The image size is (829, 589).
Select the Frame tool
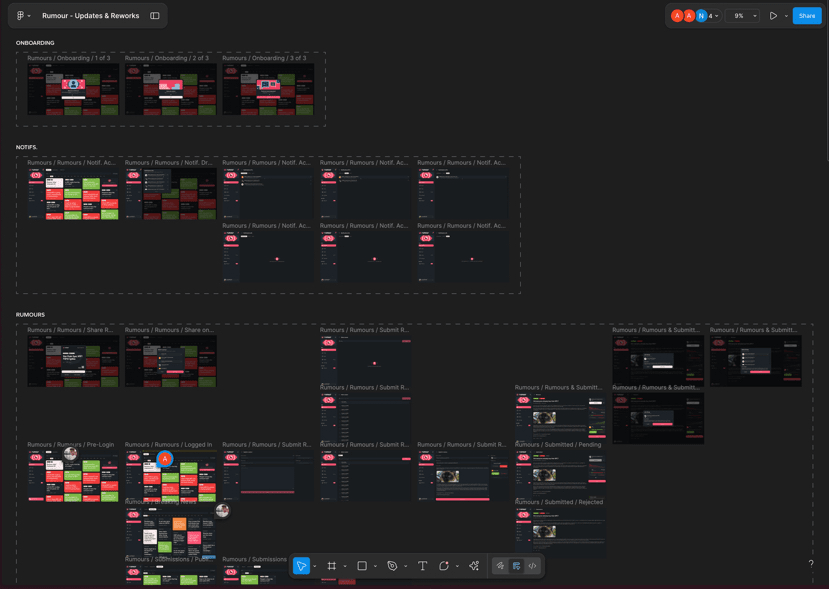(332, 566)
